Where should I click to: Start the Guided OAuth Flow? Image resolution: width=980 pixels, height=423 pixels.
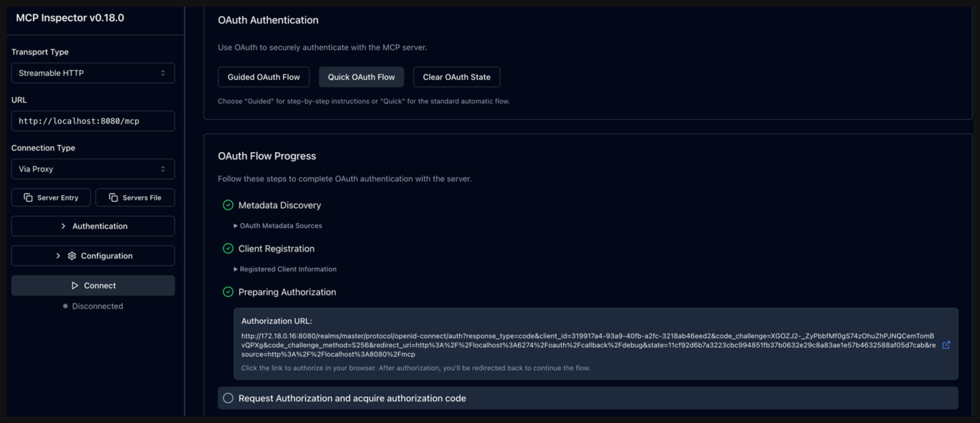(263, 77)
